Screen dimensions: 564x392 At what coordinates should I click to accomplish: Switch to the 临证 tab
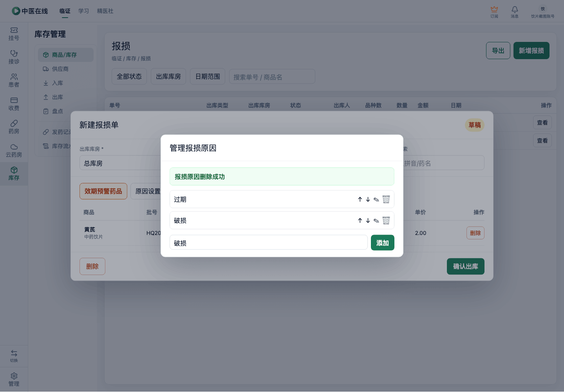pos(65,11)
